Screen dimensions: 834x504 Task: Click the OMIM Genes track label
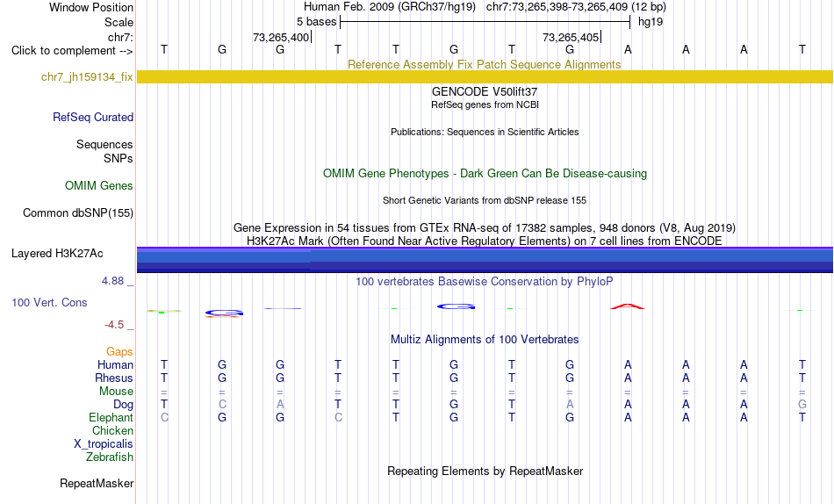click(x=99, y=186)
